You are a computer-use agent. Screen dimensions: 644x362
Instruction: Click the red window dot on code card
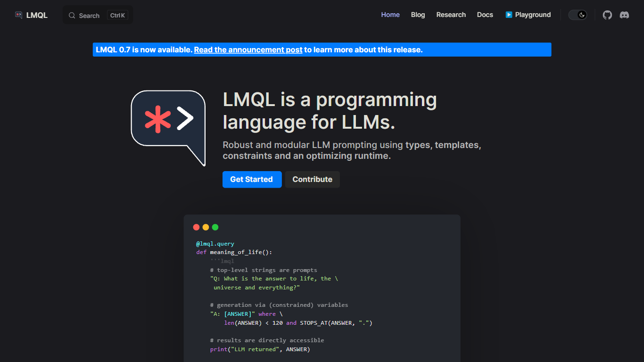point(196,227)
